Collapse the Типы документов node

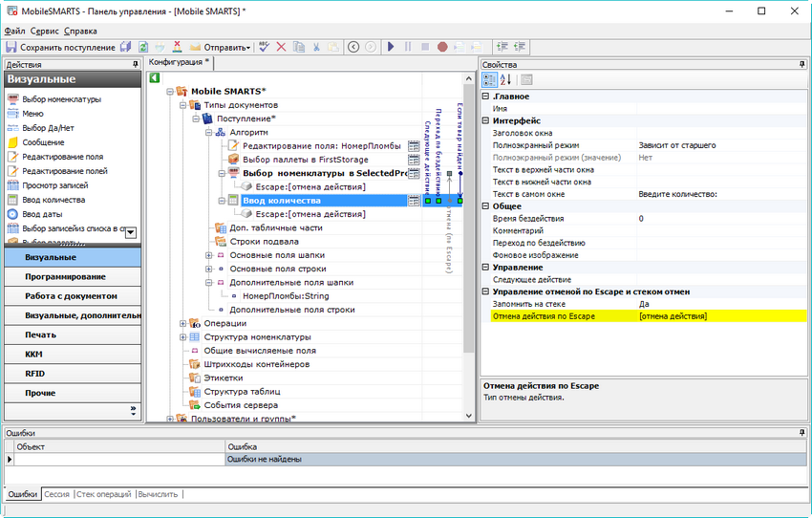[x=182, y=105]
